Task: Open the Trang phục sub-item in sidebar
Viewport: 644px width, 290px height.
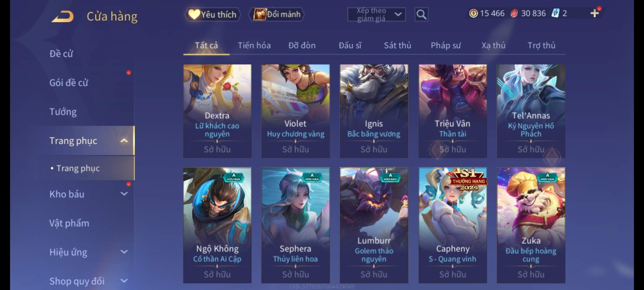Action: tap(78, 168)
